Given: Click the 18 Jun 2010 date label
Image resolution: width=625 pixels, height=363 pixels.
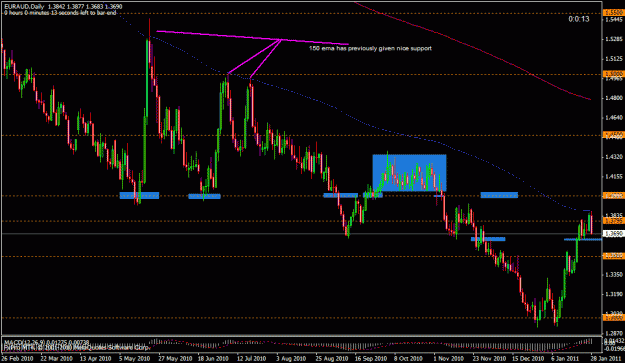Looking at the screenshot, I should (x=213, y=358).
